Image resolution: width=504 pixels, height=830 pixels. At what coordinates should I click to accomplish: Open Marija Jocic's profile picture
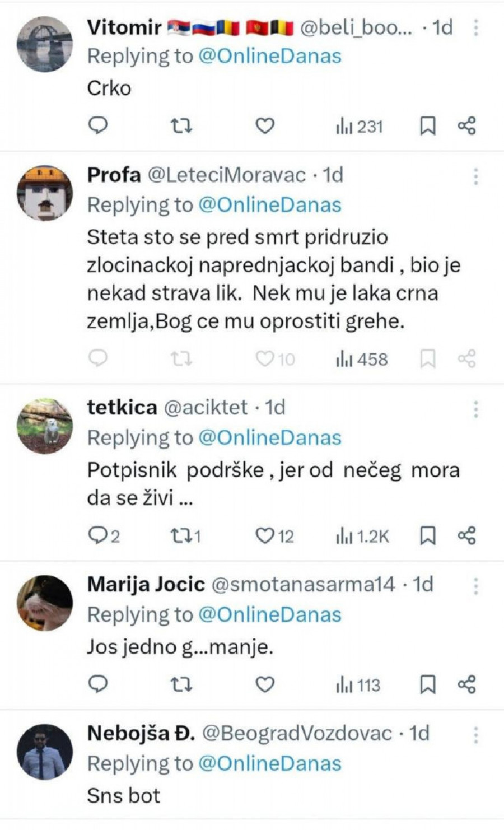[45, 603]
